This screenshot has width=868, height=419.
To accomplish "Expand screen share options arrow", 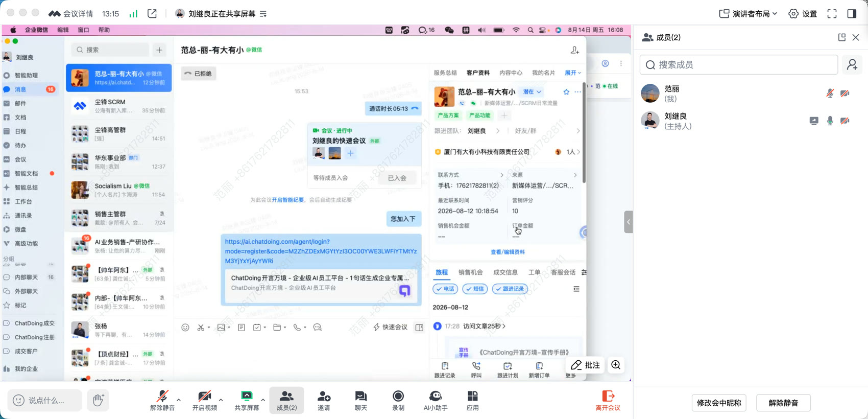I will pos(263,400).
